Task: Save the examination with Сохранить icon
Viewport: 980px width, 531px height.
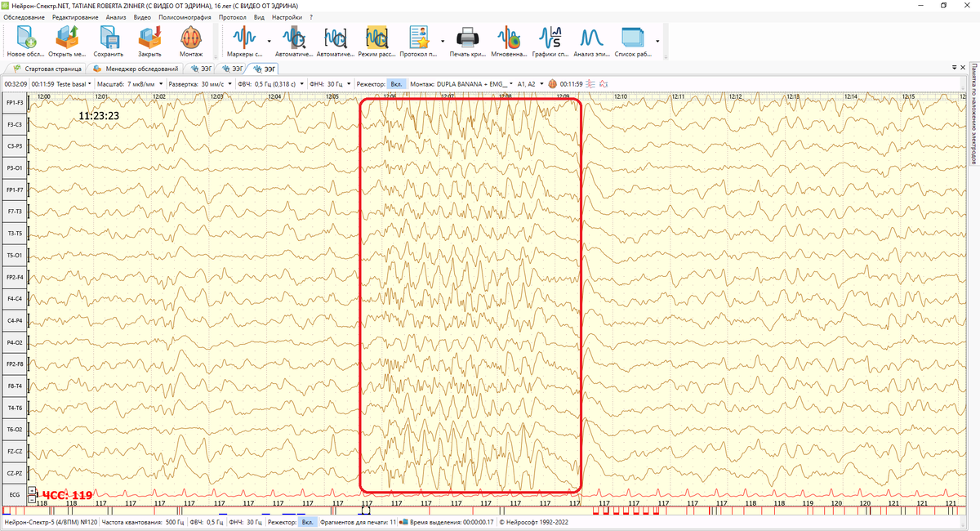Action: pyautogui.click(x=108, y=41)
